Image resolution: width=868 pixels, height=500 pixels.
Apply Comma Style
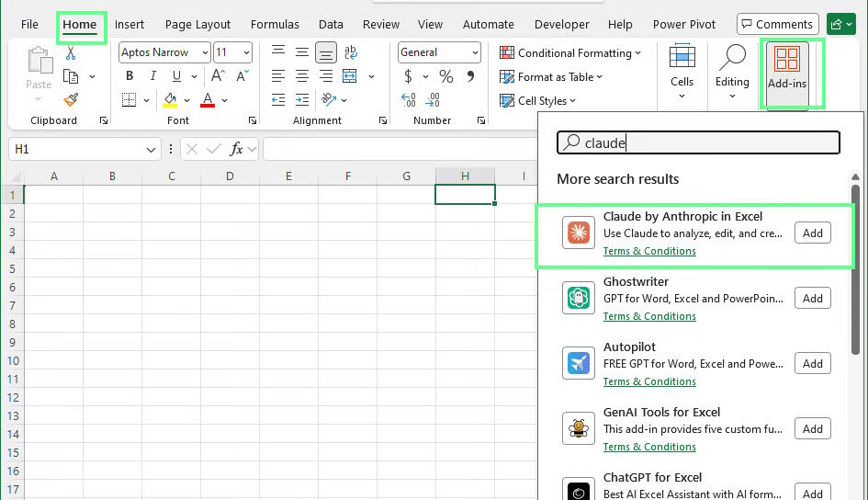point(470,76)
